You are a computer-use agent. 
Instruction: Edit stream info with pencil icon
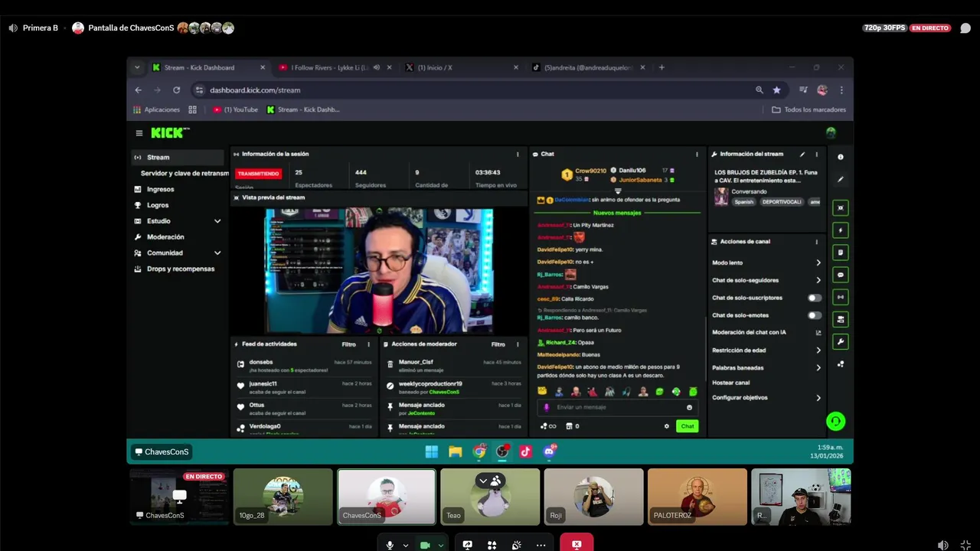802,154
